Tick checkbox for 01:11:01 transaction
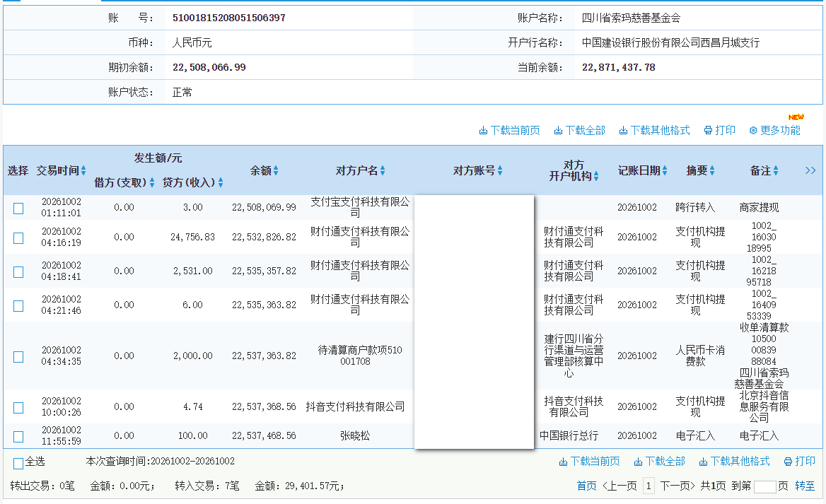Viewport: 826px width, 504px height. pos(18,209)
